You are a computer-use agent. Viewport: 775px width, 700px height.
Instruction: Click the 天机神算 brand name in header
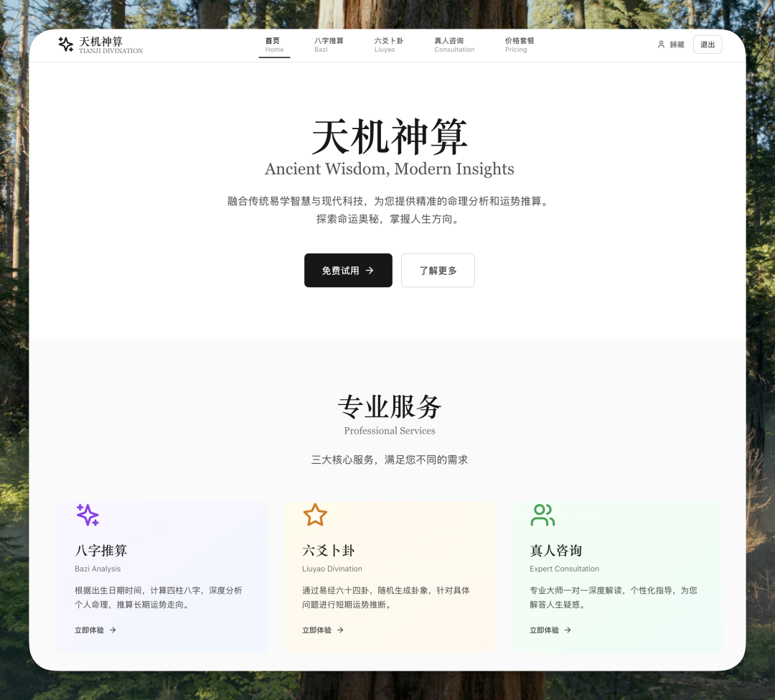point(101,42)
